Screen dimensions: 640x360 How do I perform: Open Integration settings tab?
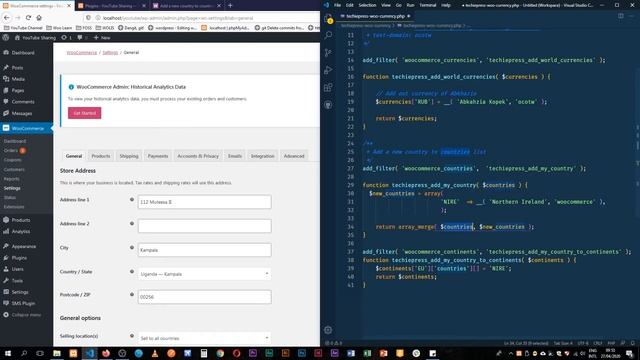coord(262,156)
